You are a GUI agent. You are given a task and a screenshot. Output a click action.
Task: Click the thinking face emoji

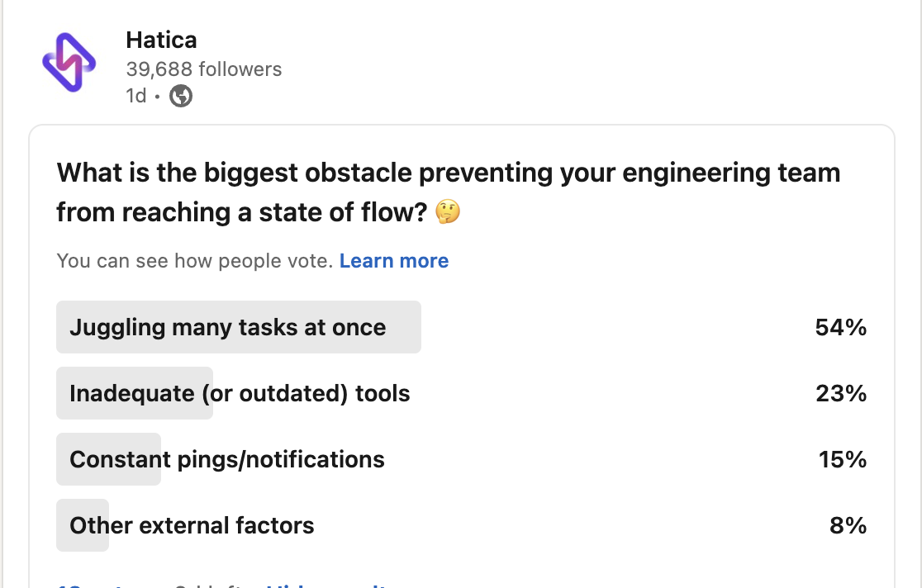448,213
